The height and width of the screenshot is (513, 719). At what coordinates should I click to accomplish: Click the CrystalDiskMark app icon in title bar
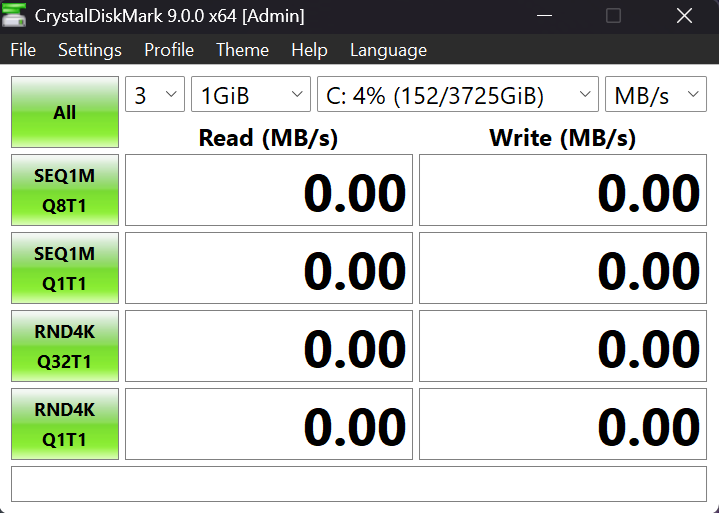tap(14, 15)
